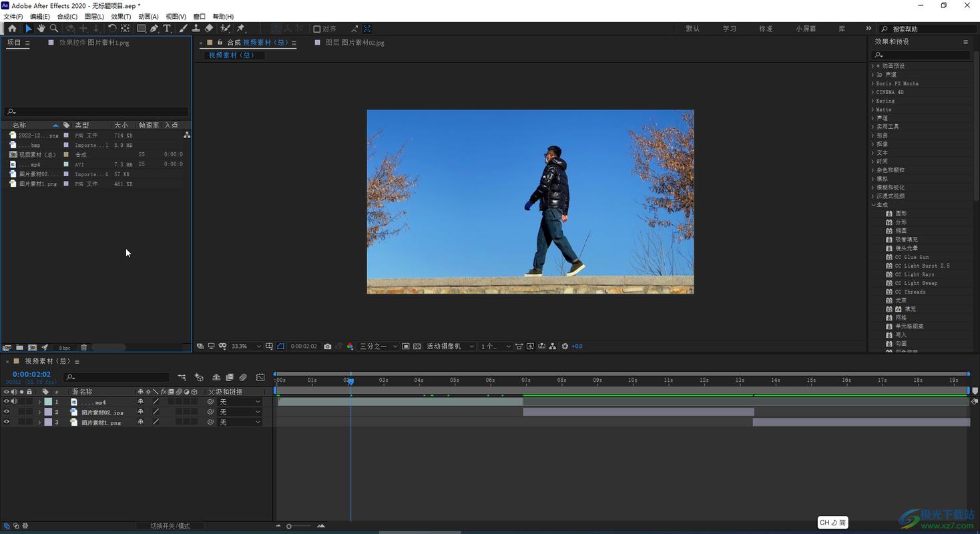Screen dimensions: 980x534
Task: Select the Zoom magnifier tool
Action: [54, 29]
